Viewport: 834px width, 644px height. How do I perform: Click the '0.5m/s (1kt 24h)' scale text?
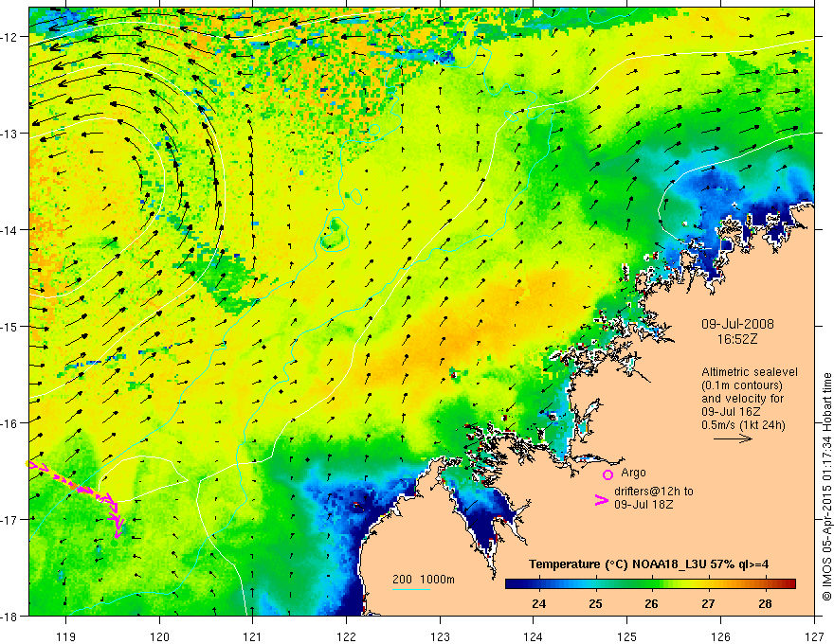pos(743,424)
